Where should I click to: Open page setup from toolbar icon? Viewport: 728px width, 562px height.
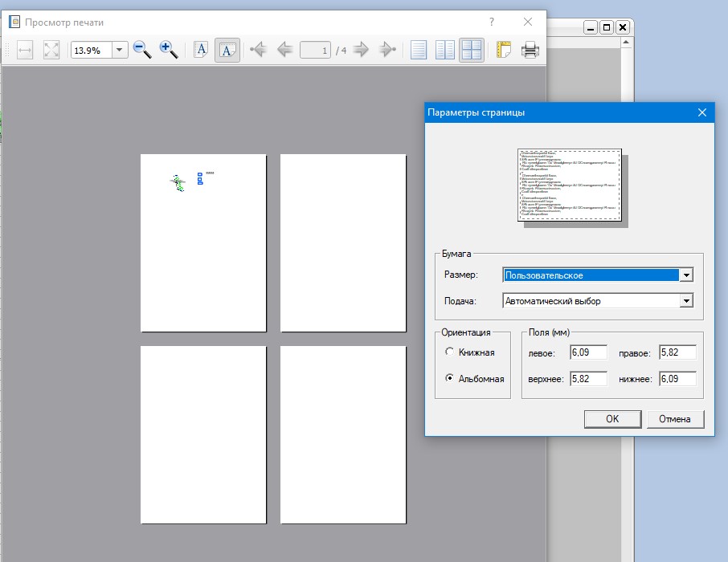click(504, 50)
